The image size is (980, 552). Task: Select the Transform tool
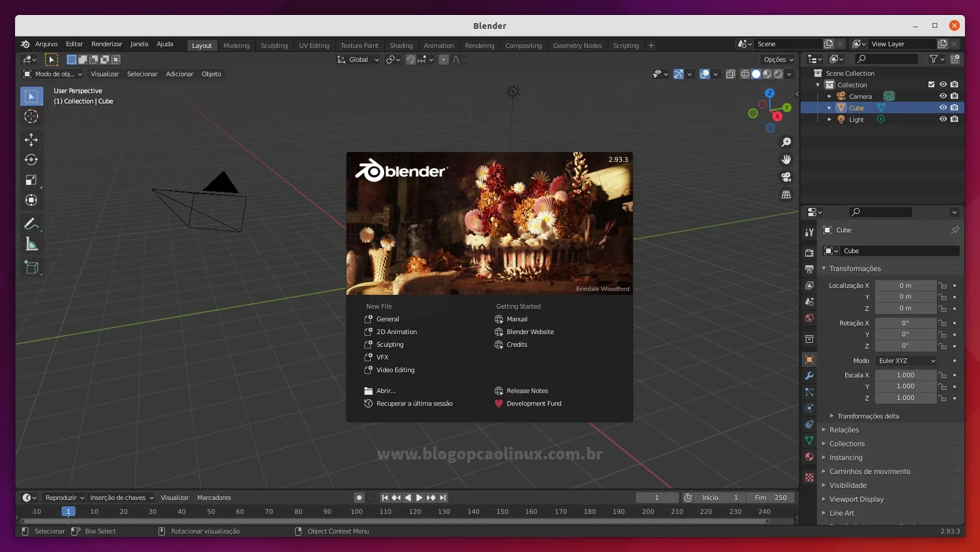tap(31, 200)
